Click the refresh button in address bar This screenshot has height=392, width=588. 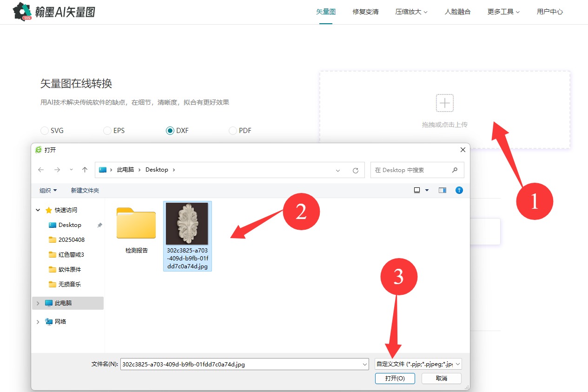(356, 170)
